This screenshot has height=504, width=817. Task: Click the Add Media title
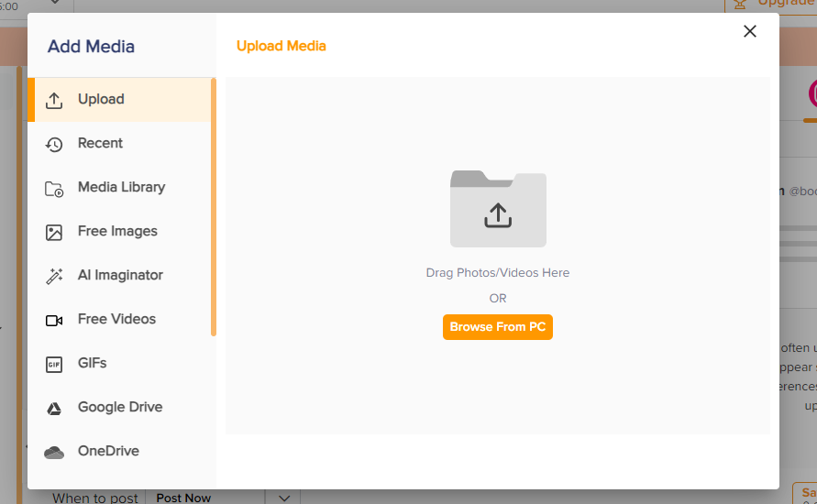(91, 47)
